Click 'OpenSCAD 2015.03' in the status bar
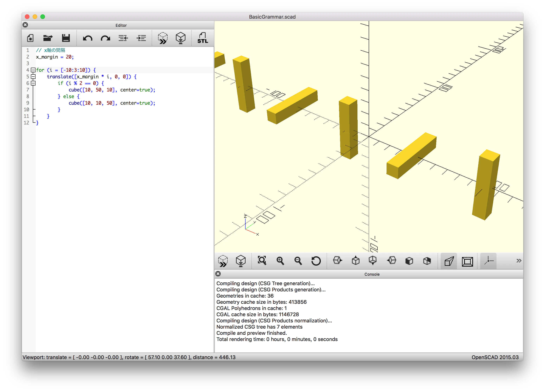The image size is (545, 392). click(x=495, y=357)
